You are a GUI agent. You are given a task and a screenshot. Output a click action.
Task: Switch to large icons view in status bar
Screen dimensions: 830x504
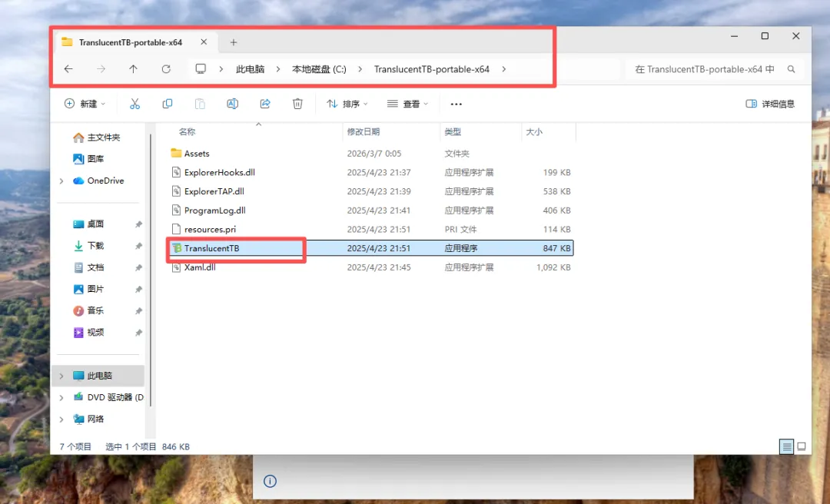[x=802, y=447]
